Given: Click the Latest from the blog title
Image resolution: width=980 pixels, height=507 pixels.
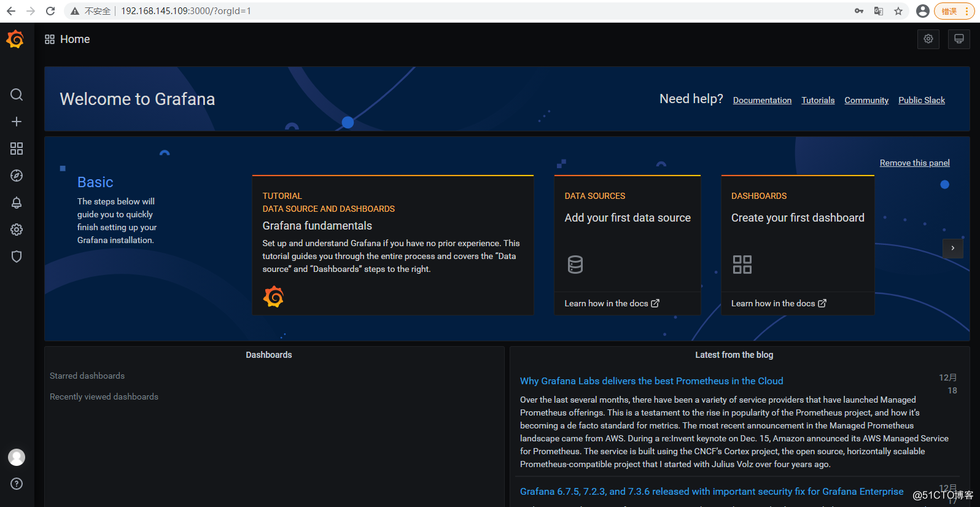Looking at the screenshot, I should (734, 355).
